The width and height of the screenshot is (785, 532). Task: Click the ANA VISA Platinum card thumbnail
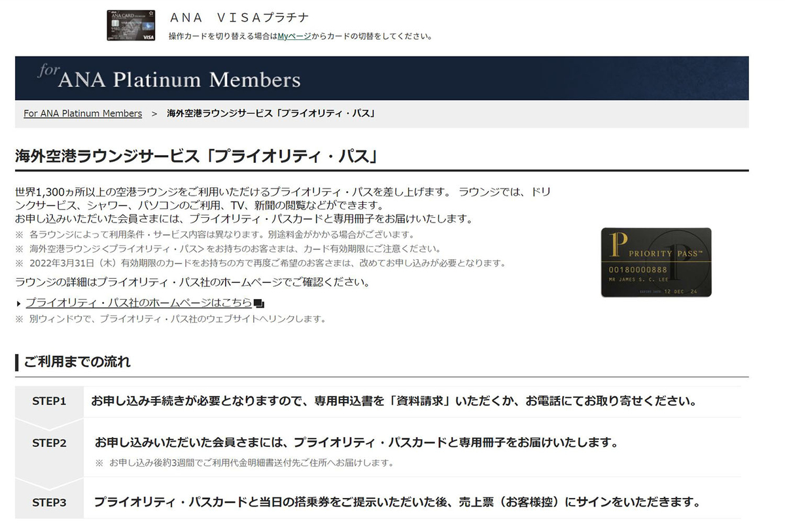[x=131, y=26]
